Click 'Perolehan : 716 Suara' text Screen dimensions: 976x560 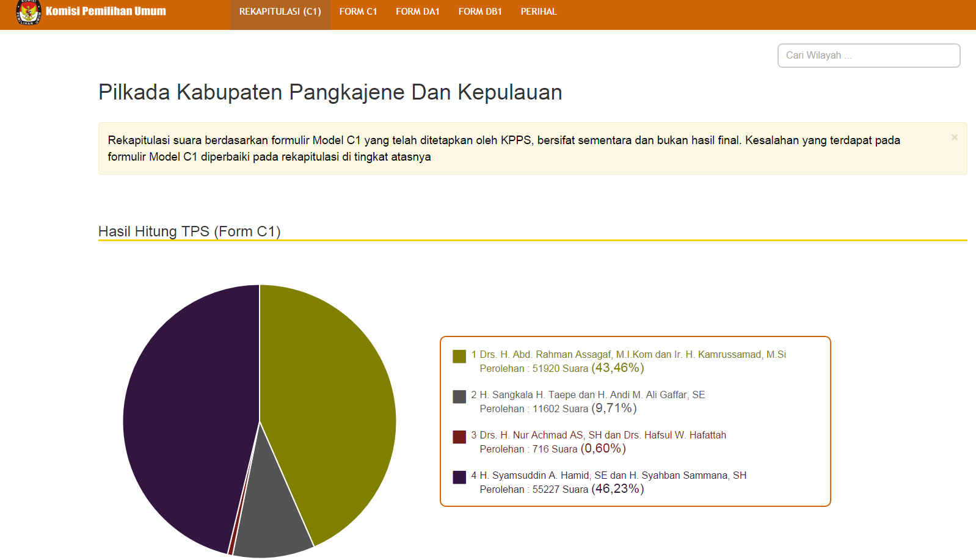pyautogui.click(x=528, y=449)
